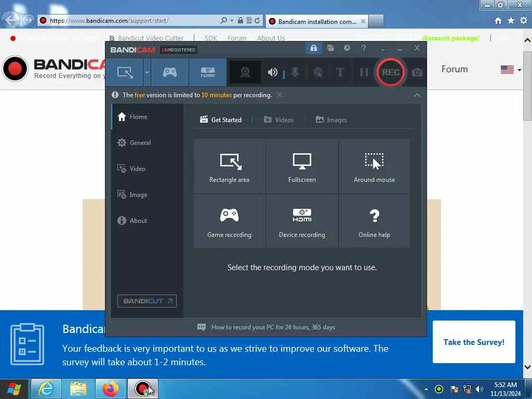Click the Bandicam taskbar button
The height and width of the screenshot is (399, 532).
(143, 389)
